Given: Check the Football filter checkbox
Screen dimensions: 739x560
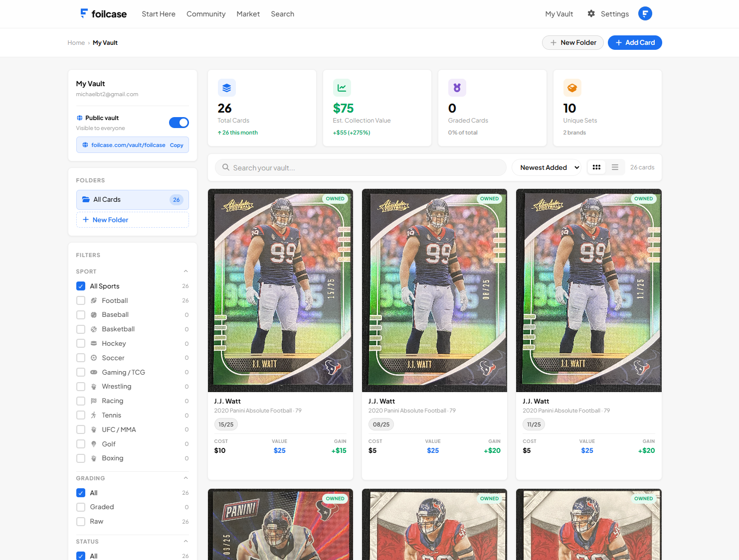Looking at the screenshot, I should click(x=81, y=300).
